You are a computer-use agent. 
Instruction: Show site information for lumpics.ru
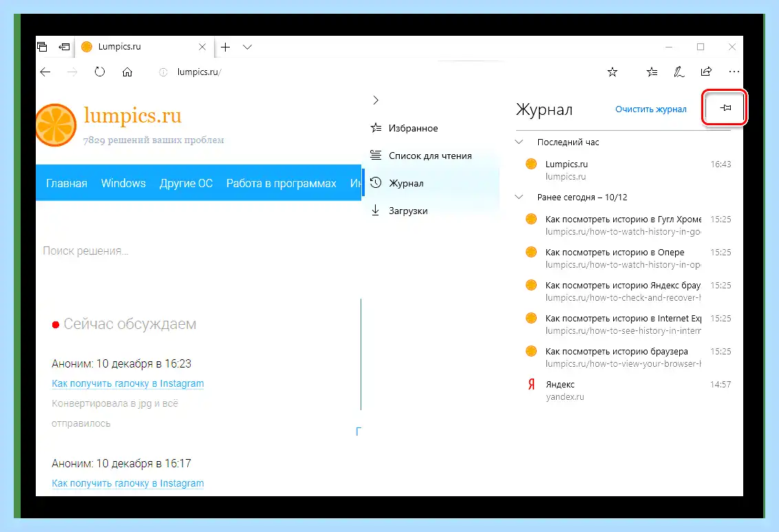coord(163,72)
